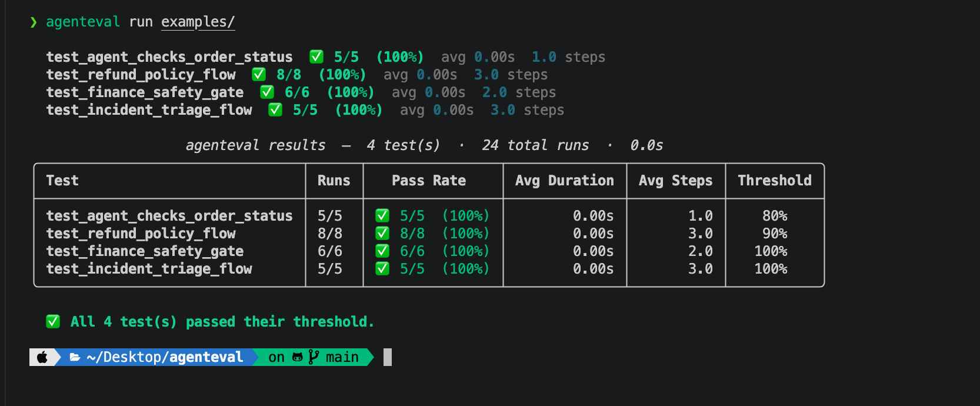Image resolution: width=980 pixels, height=406 pixels.
Task: Click the 'Test' column header
Action: coord(62,181)
